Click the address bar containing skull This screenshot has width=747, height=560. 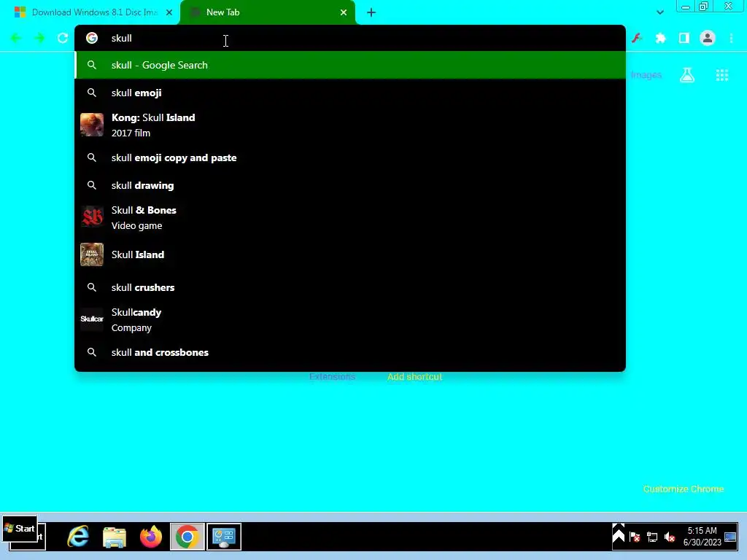350,38
